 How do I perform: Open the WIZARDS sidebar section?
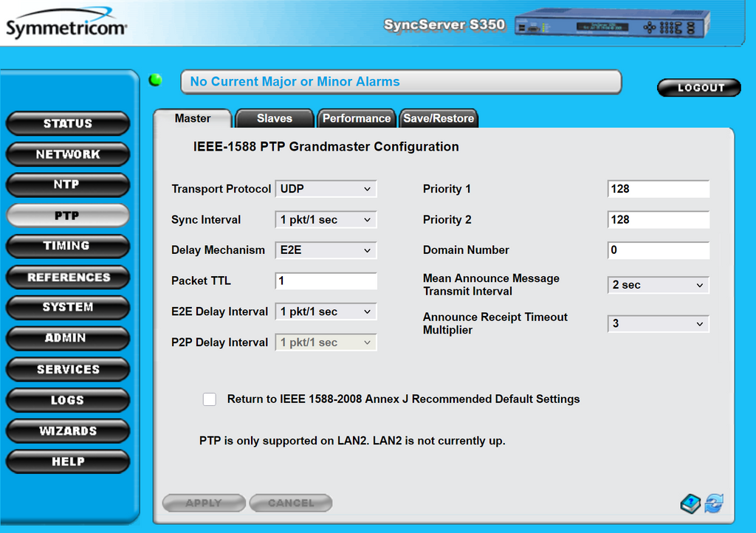[x=68, y=430]
